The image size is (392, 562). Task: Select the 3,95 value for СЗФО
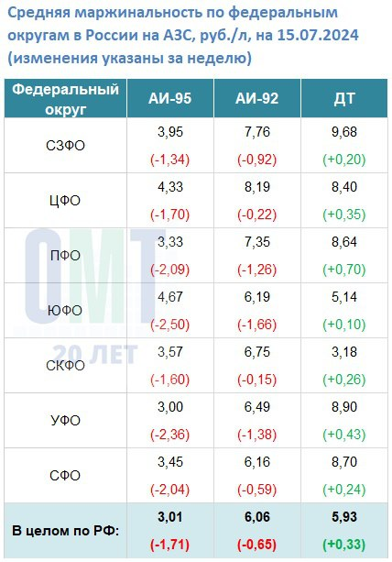[170, 132]
